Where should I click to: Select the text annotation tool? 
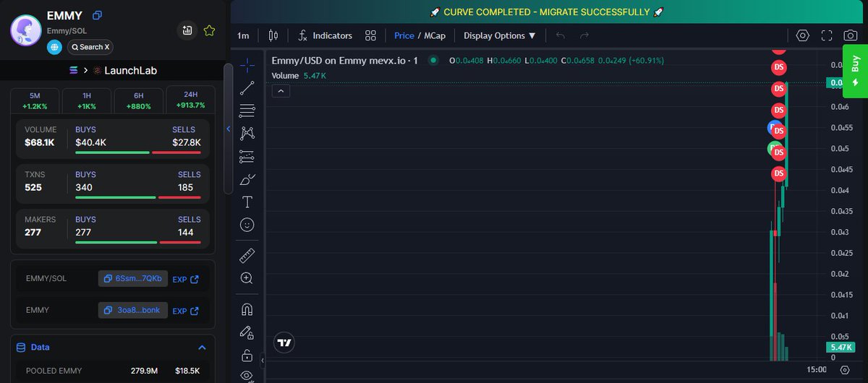click(x=247, y=202)
